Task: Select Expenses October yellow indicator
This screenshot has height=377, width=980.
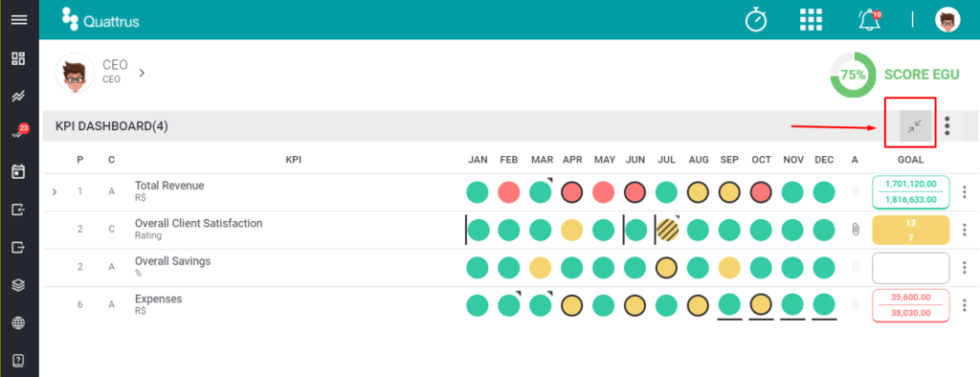Action: [761, 305]
